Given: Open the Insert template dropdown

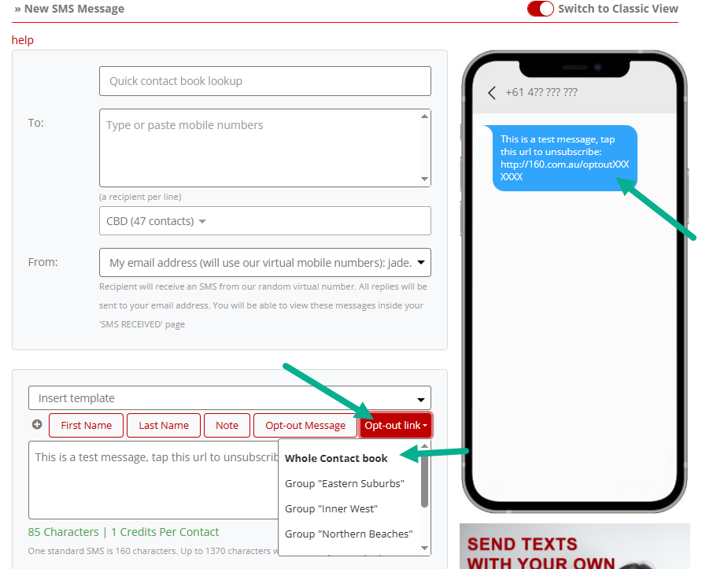Looking at the screenshot, I should pyautogui.click(x=229, y=398).
